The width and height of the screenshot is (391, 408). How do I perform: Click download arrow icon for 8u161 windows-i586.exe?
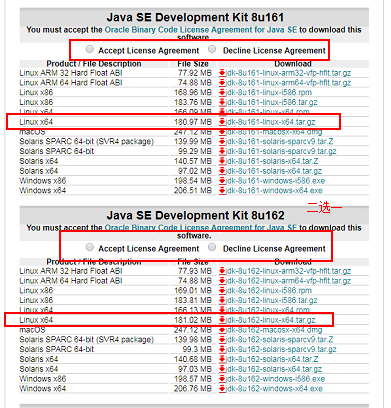(222, 181)
